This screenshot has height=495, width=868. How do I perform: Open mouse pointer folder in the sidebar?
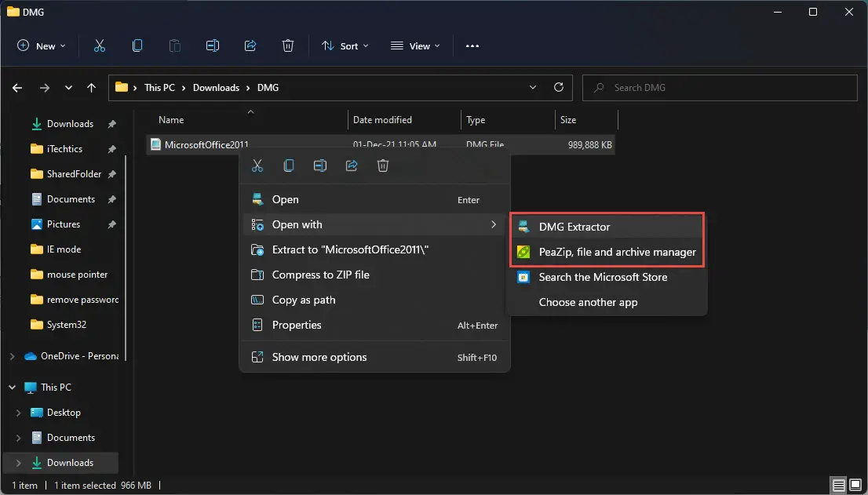click(x=77, y=275)
